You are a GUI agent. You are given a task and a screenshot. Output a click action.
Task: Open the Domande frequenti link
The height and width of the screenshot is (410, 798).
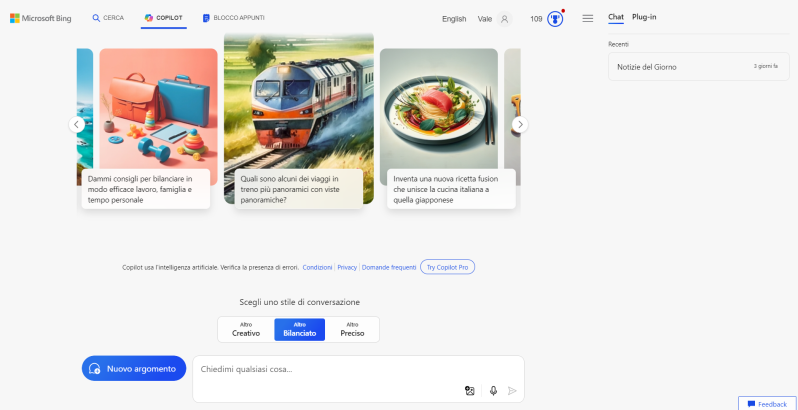coord(389,268)
